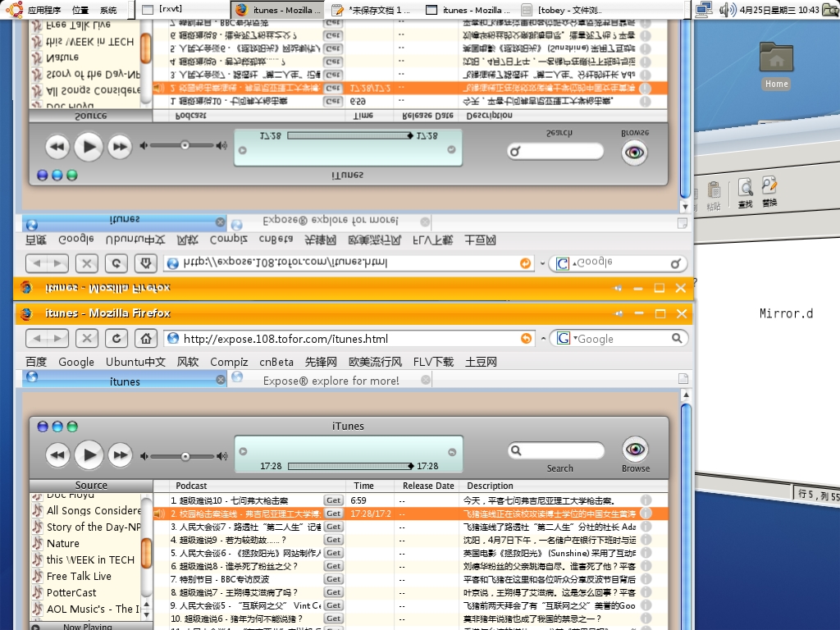Toggle the pin icon in upright Firefox titlebar
840x630 pixels.
619,313
